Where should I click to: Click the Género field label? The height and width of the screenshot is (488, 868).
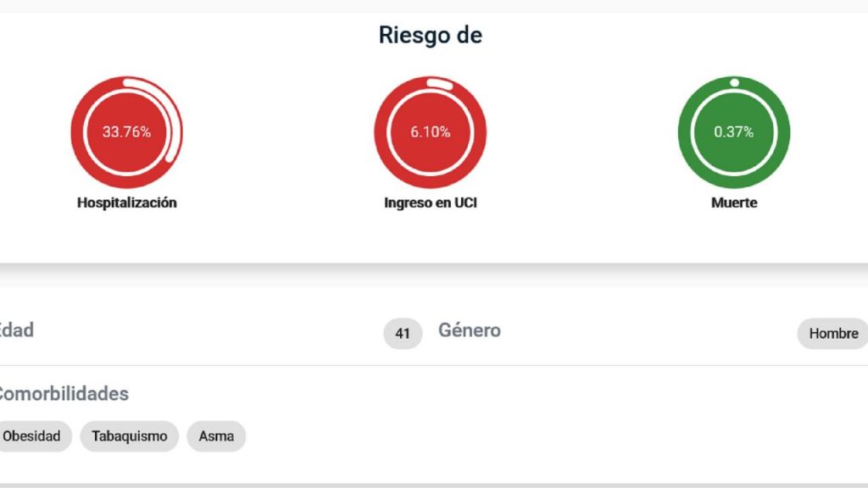click(470, 330)
